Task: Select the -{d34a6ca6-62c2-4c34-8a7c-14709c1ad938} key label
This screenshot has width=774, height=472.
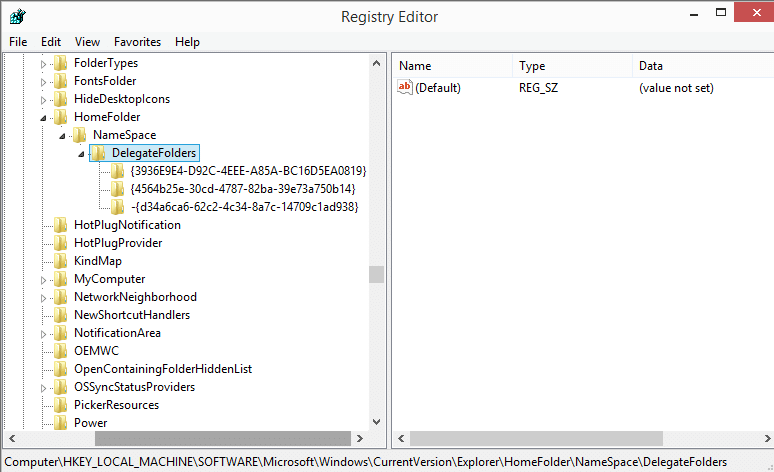Action: [x=244, y=207]
